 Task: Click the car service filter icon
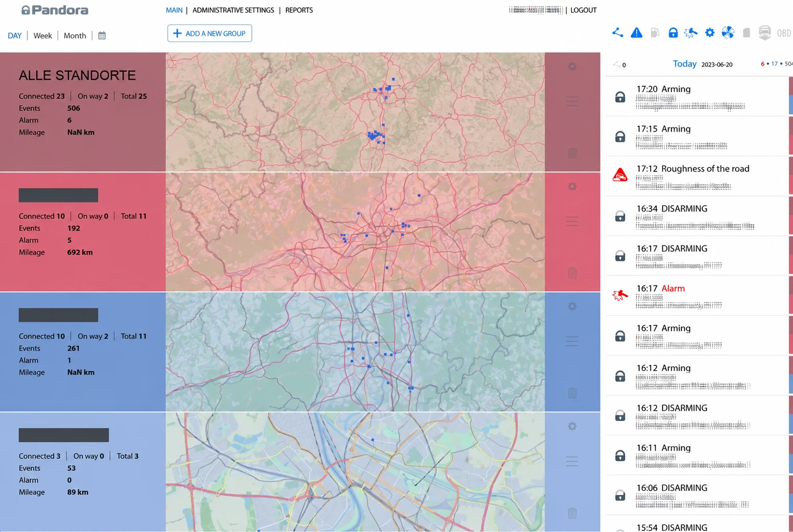pos(765,33)
